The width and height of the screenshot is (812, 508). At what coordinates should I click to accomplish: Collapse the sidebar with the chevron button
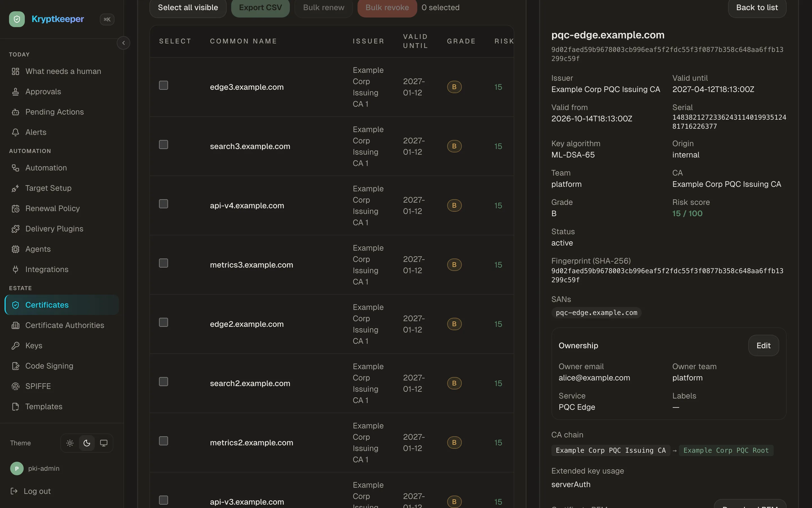pos(123,43)
